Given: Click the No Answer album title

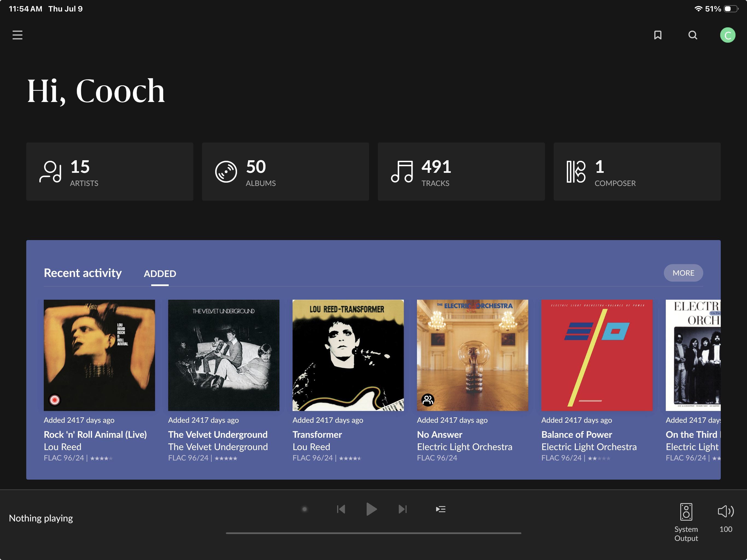Looking at the screenshot, I should tap(439, 434).
